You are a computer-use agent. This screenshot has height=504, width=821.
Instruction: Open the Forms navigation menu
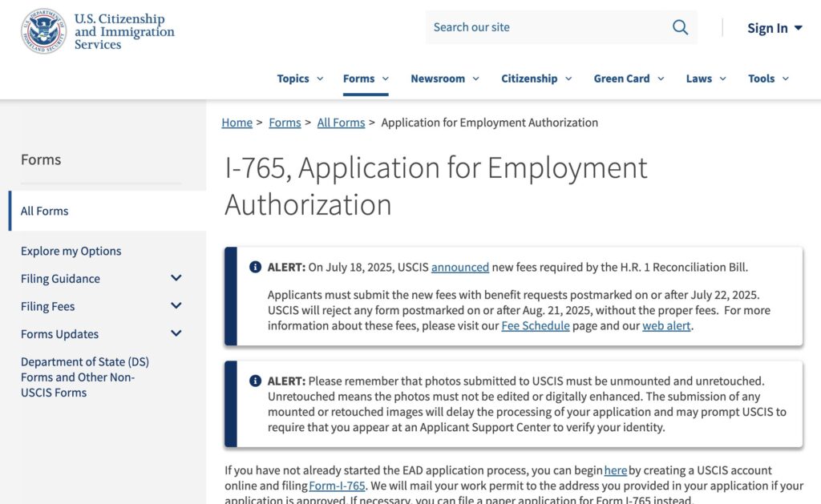366,79
